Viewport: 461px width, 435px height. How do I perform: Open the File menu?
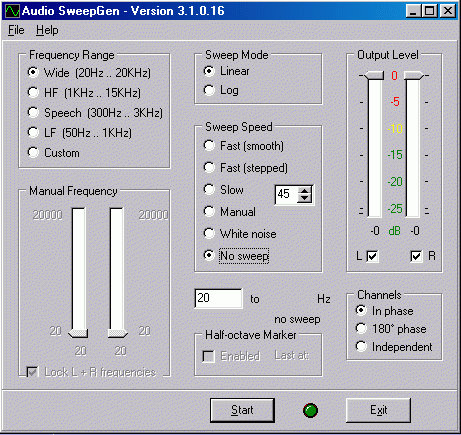(x=16, y=30)
